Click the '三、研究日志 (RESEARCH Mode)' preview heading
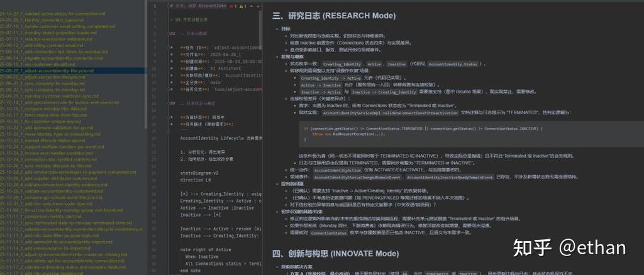 coord(334,16)
